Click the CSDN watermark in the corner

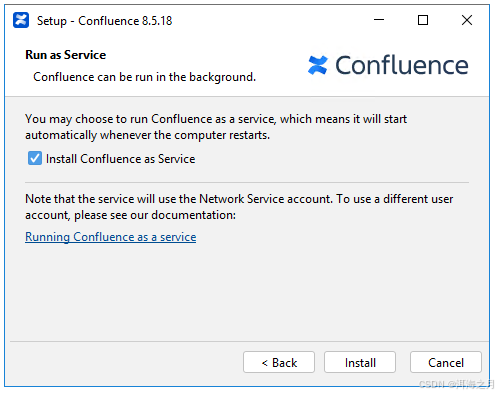456,384
